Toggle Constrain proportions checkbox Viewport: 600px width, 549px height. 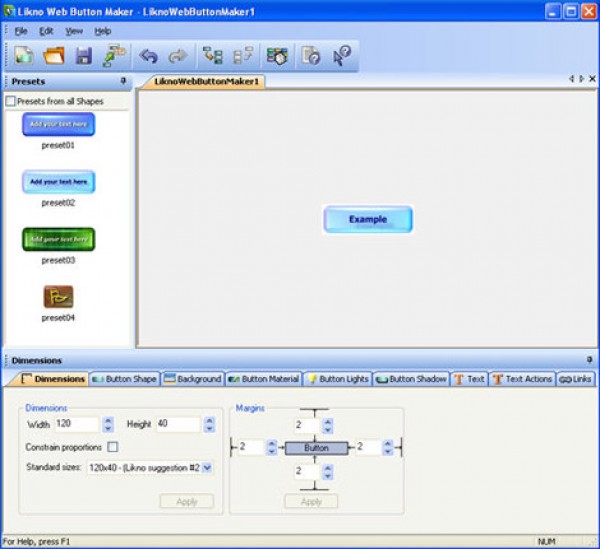tap(112, 446)
